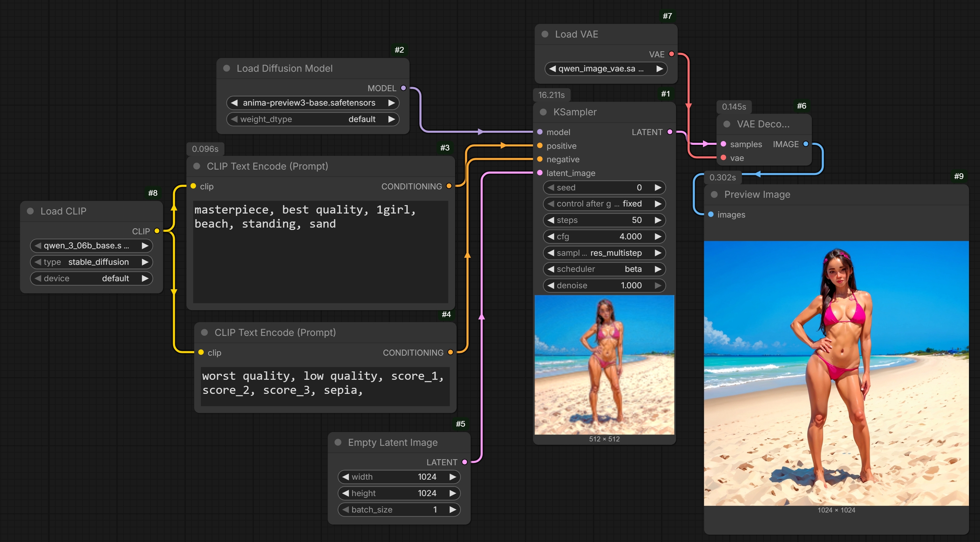Click the Empty Latent Image LATENT output dot
Viewport: 980px width, 542px height.
464,462
